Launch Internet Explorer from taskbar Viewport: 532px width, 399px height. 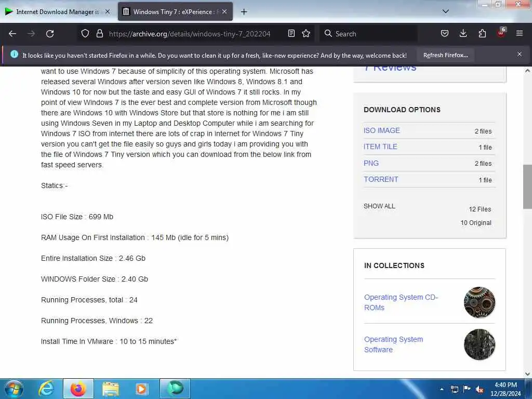(x=46, y=389)
